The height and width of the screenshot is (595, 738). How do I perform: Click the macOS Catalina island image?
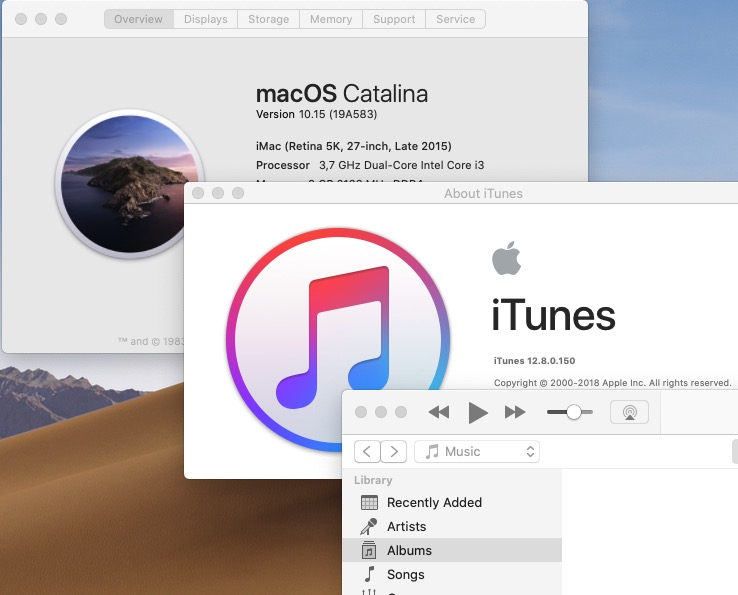[129, 184]
